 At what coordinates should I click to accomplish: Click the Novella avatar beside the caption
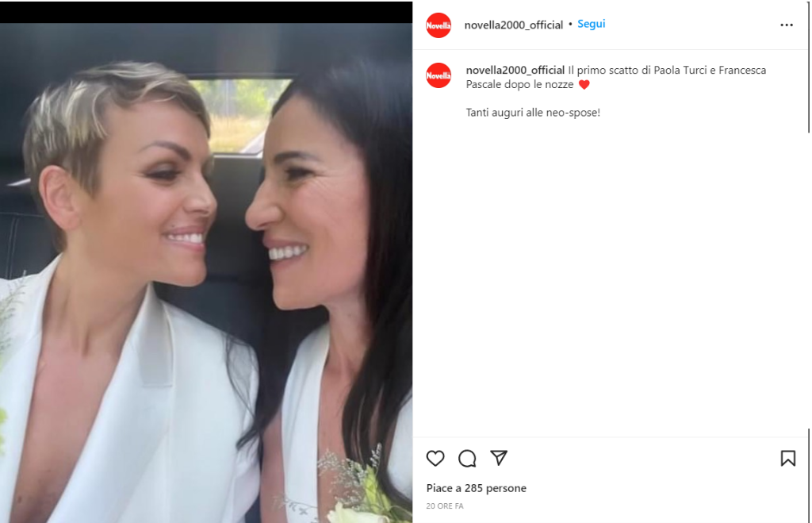pyautogui.click(x=438, y=75)
